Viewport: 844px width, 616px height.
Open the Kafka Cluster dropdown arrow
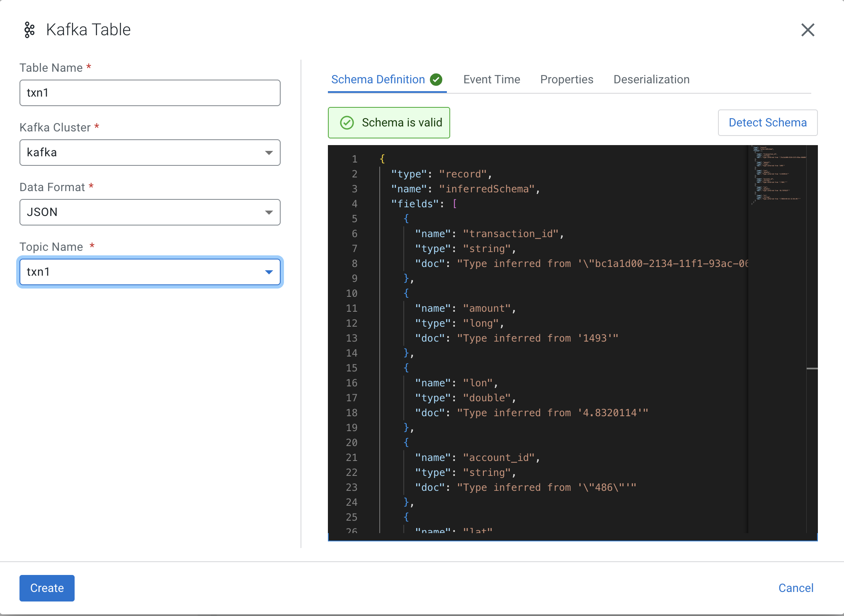(269, 153)
